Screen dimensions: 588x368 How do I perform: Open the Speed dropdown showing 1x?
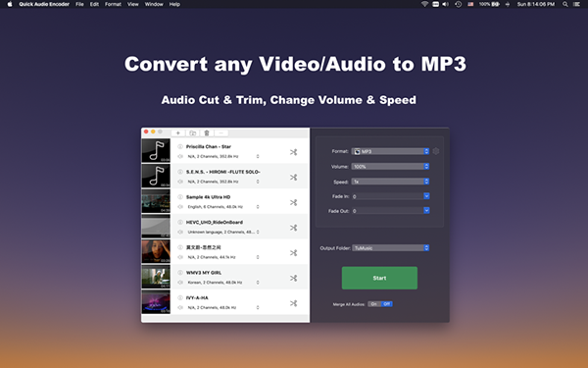pos(390,182)
